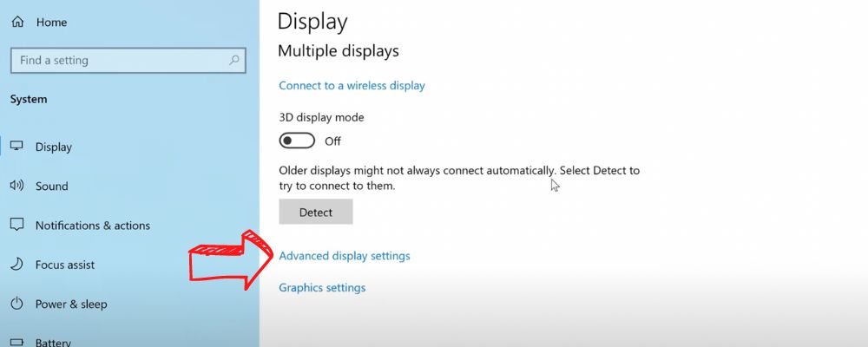This screenshot has height=347, width=868.
Task: Click the Battery icon in sidebar
Action: click(17, 342)
